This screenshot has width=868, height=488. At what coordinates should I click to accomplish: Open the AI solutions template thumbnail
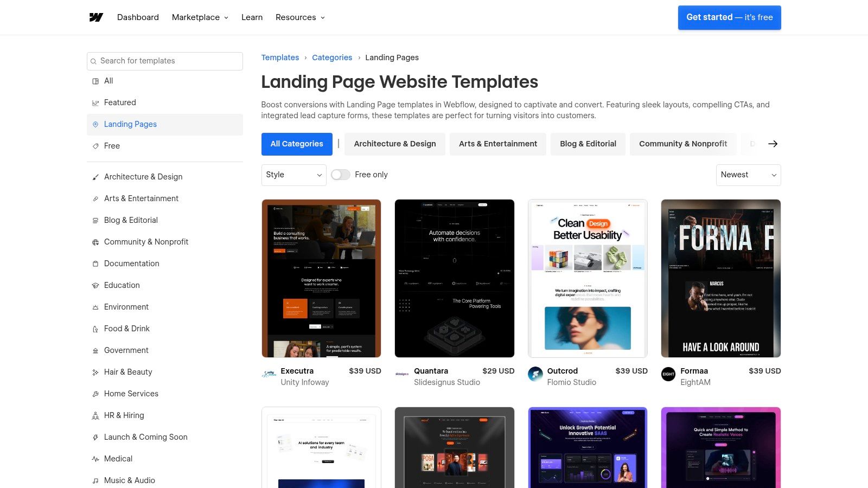point(321,447)
